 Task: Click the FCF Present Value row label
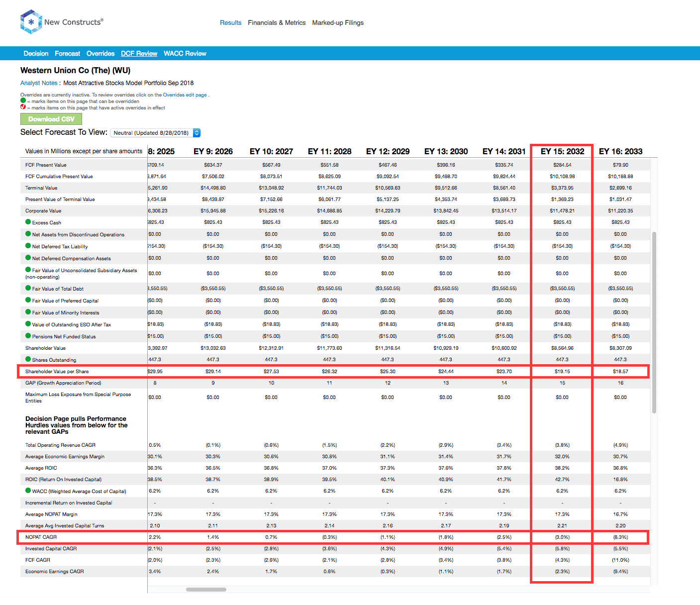coord(46,165)
